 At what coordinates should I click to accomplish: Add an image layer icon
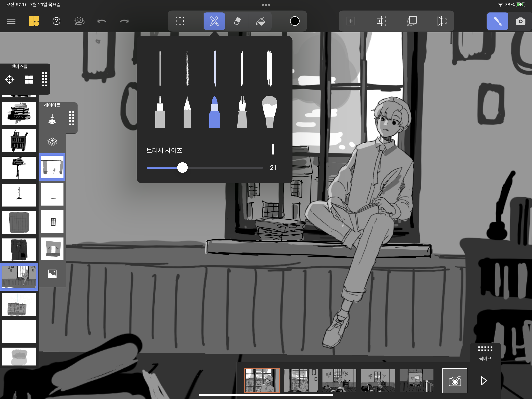[x=52, y=274]
